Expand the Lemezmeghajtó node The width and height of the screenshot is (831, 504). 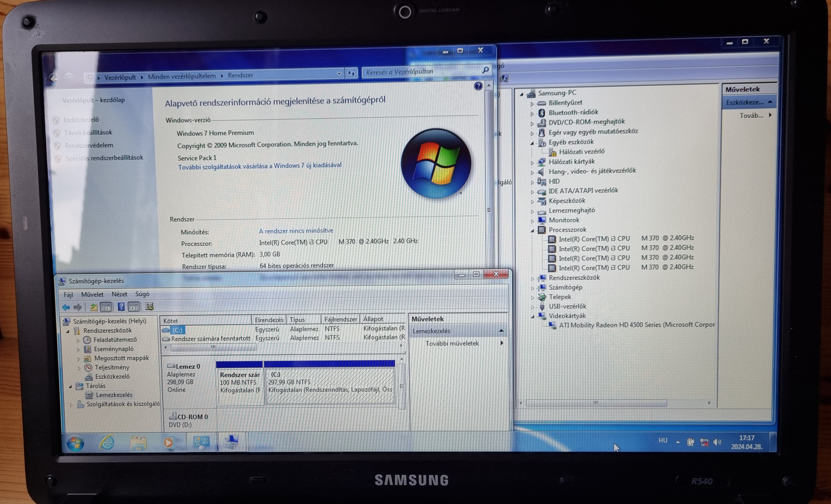point(532,211)
